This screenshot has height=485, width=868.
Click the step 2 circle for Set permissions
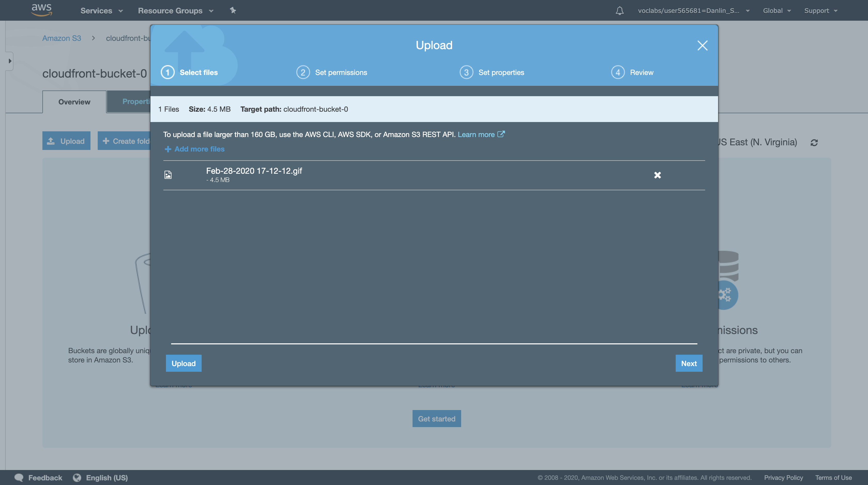303,72
